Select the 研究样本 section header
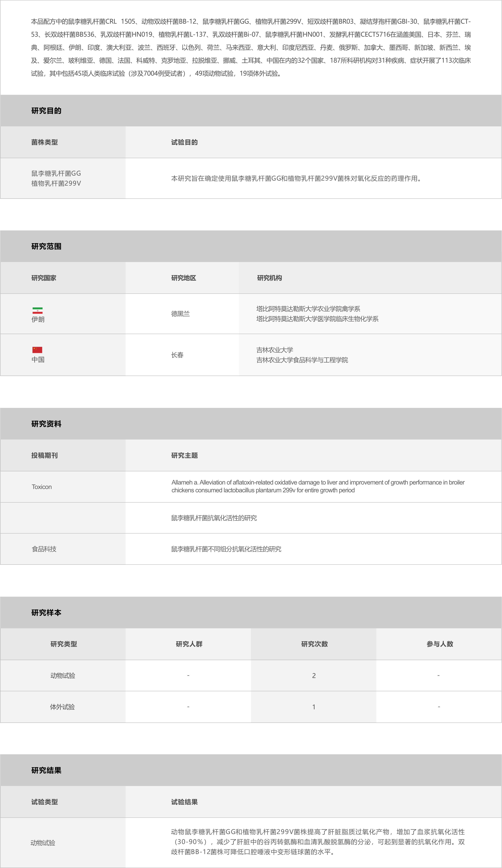Image resolution: width=502 pixels, height=868 pixels. point(251,612)
